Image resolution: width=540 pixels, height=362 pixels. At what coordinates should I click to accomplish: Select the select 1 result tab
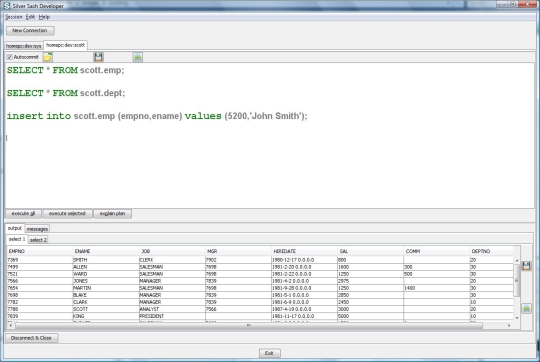[17, 239]
